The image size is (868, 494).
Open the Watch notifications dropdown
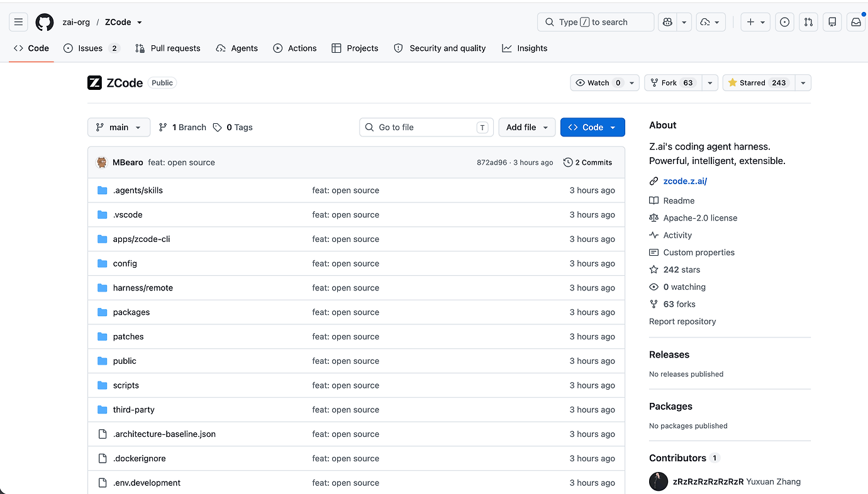(x=605, y=83)
